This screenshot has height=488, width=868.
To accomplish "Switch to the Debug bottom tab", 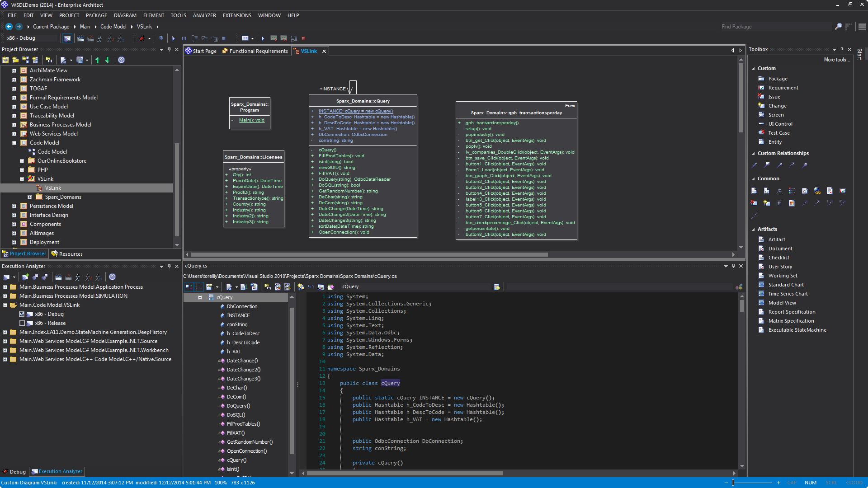I will pyautogui.click(x=14, y=472).
